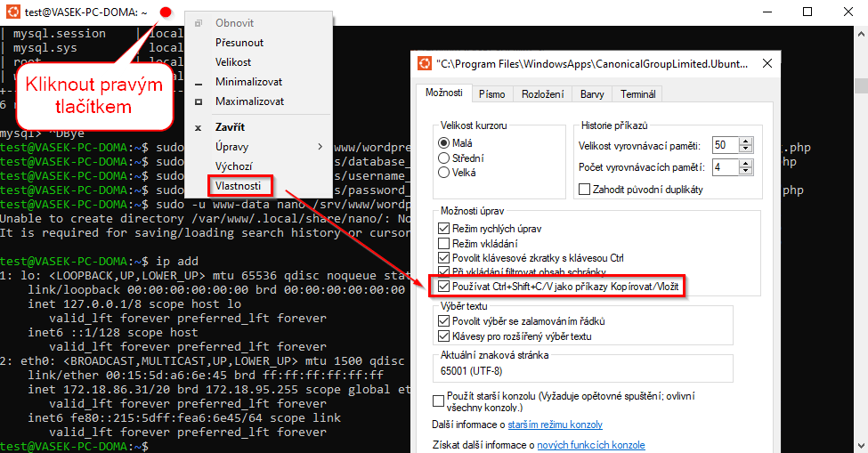This screenshot has width=868, height=453.
Task: Click the Obnovit restore icon in context menu
Action: [x=199, y=23]
